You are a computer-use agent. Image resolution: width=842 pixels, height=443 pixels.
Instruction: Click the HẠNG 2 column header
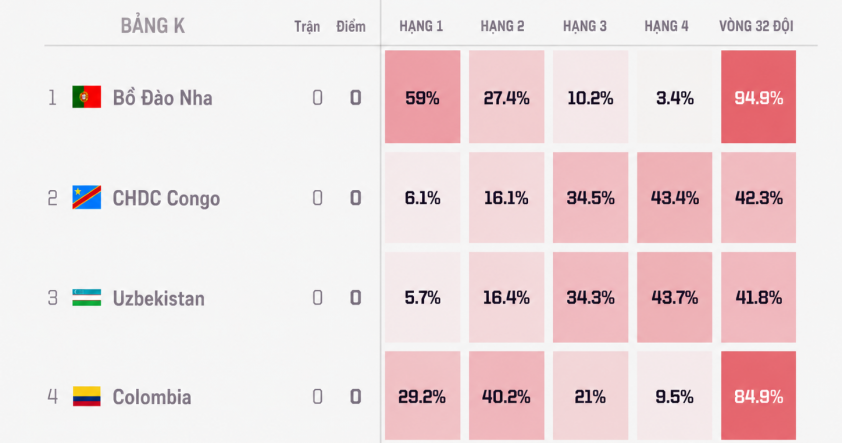coord(502,26)
